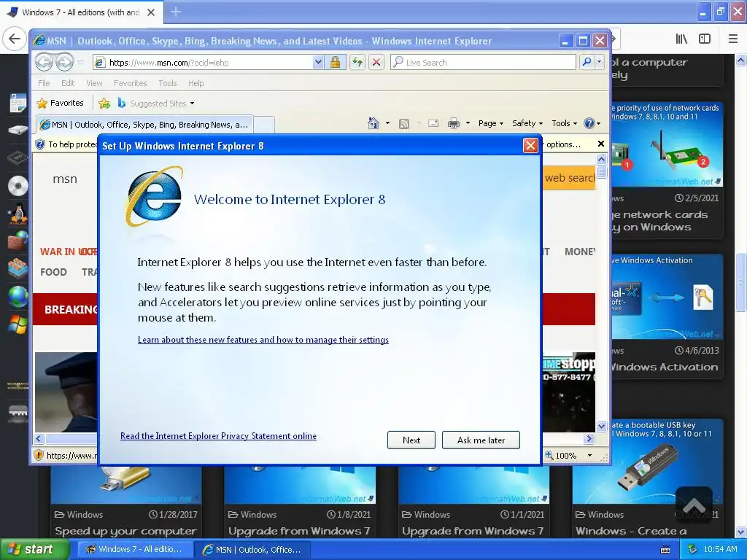Viewport: 747px width, 560px height.
Task: Click Next in the IE8 setup dialog
Action: pyautogui.click(x=411, y=440)
